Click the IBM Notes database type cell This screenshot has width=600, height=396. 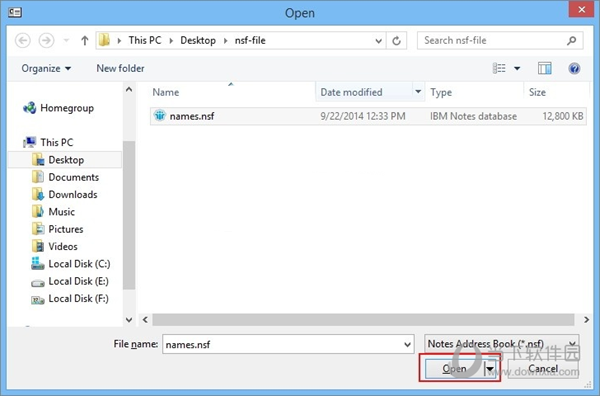pos(473,116)
